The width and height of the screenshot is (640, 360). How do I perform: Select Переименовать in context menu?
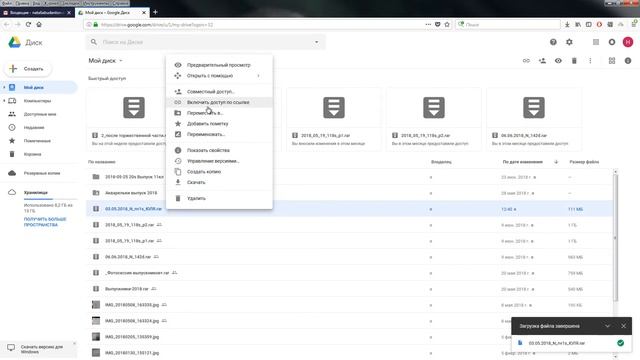tap(219, 134)
